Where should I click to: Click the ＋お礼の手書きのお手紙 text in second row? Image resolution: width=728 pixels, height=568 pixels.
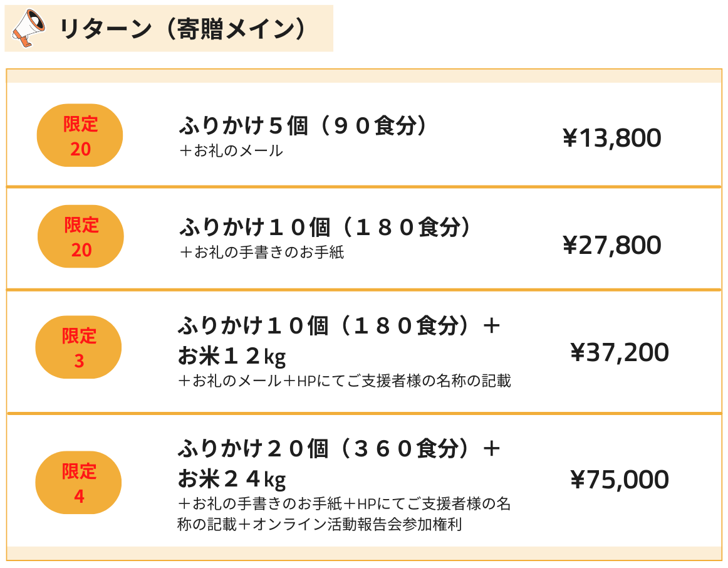pos(261,253)
